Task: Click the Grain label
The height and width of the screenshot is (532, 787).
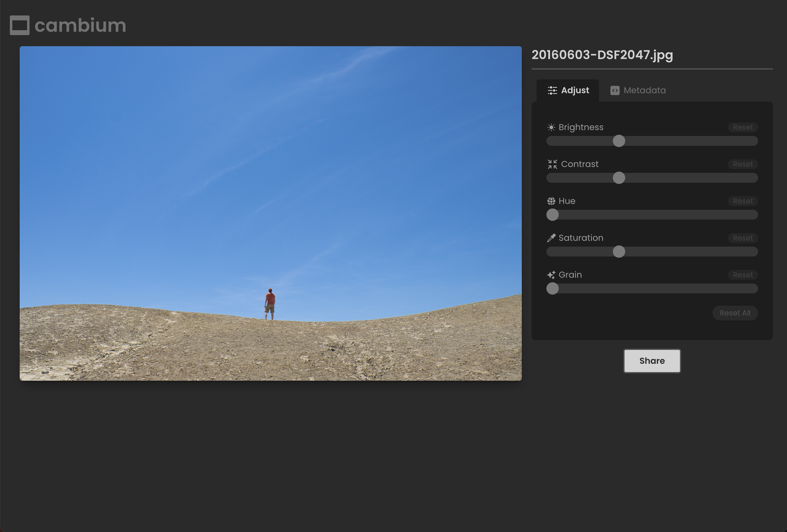Action: click(x=570, y=275)
